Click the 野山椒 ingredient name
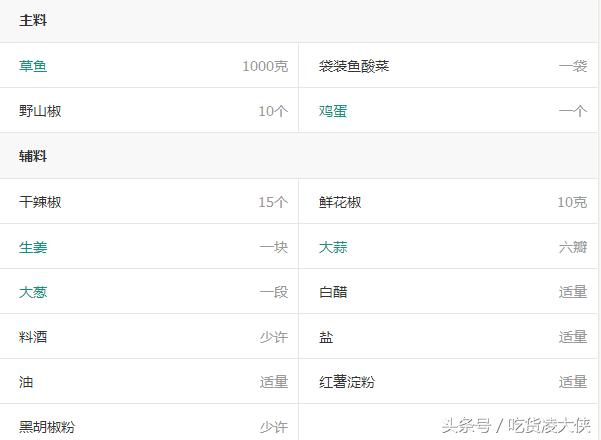Image resolution: width=601 pixels, height=440 pixels. pyautogui.click(x=40, y=111)
